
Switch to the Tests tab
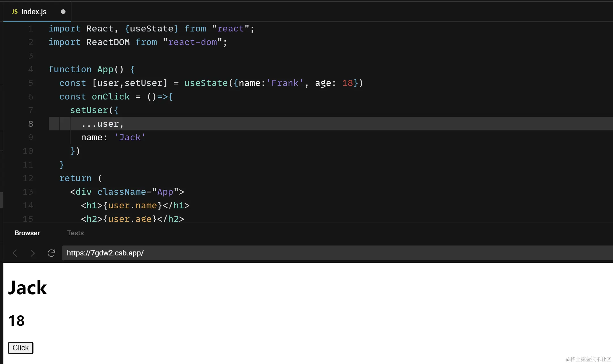(x=75, y=233)
